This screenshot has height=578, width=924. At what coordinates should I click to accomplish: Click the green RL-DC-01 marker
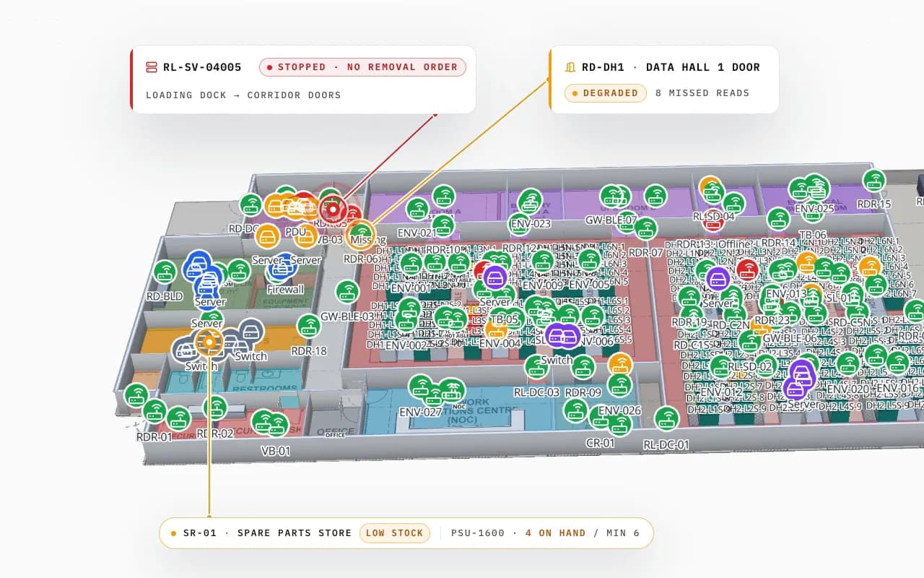point(666,419)
